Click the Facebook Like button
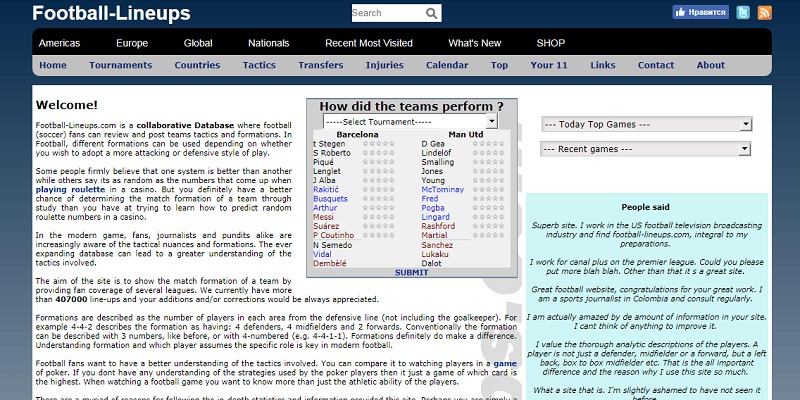The height and width of the screenshot is (400, 800). [x=699, y=13]
